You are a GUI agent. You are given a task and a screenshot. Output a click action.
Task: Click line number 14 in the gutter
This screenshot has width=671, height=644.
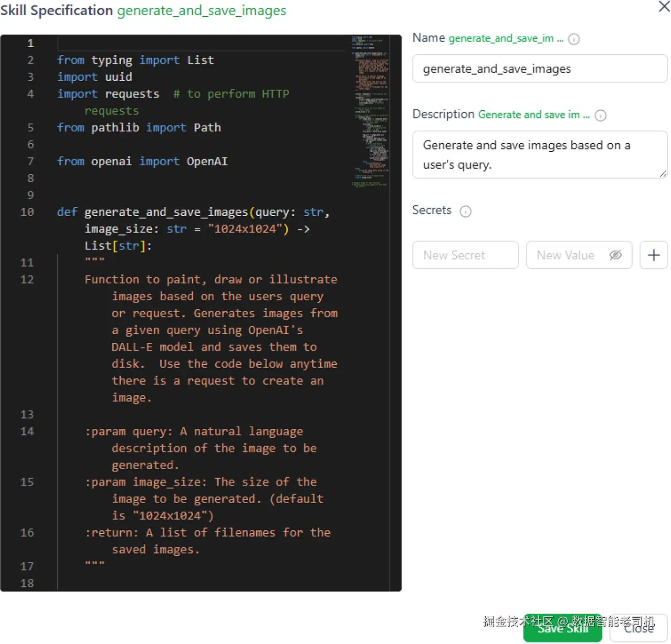(x=27, y=432)
